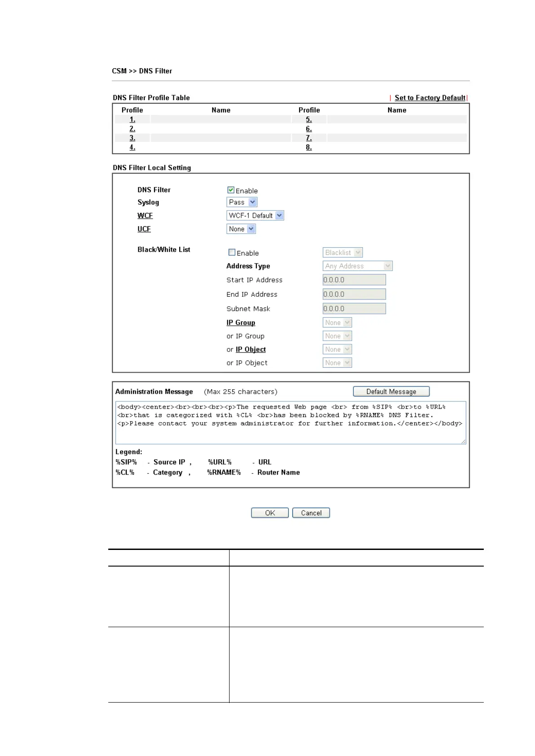Uncheck the DNS Filter Enable checkbox
This screenshot has width=535, height=756.
(x=231, y=190)
